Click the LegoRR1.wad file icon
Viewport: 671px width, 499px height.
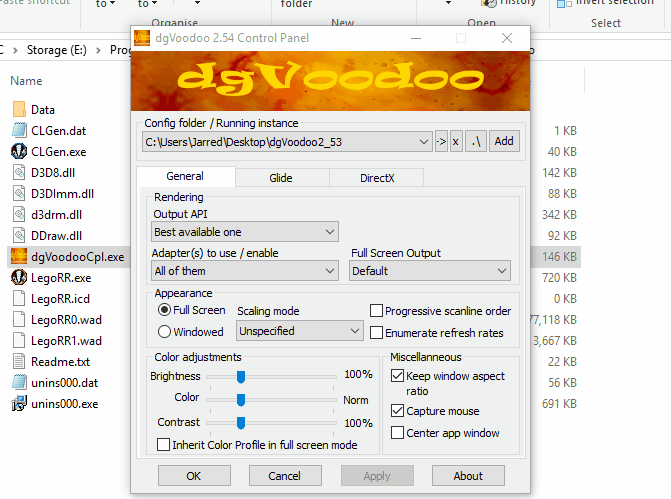[19, 340]
